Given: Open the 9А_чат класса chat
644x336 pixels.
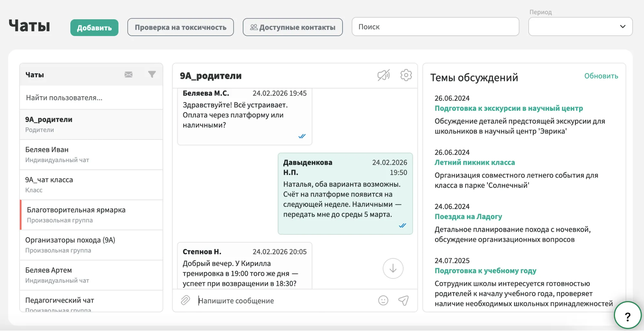Looking at the screenshot, I should point(91,185).
